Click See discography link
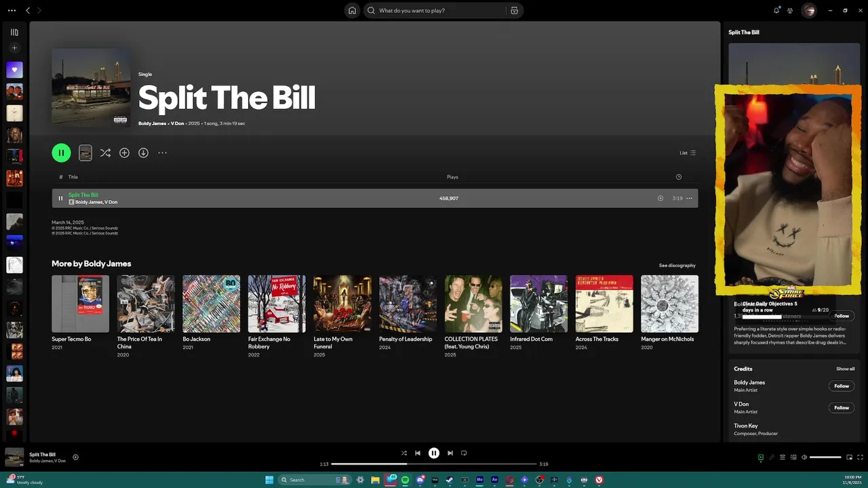The height and width of the screenshot is (488, 868). pos(677,265)
